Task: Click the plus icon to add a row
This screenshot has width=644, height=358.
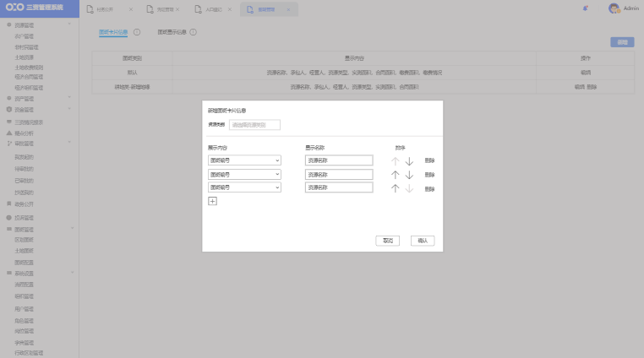Action: coord(212,201)
